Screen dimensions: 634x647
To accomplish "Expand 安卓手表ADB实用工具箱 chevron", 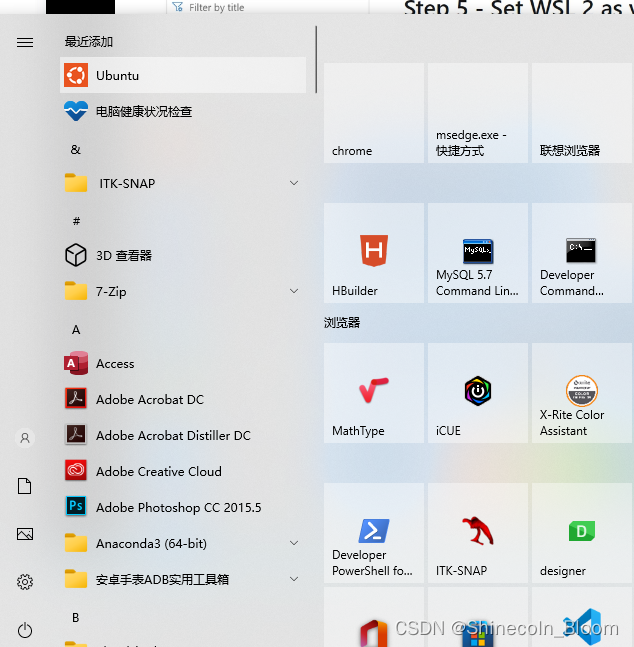I will pos(294,579).
